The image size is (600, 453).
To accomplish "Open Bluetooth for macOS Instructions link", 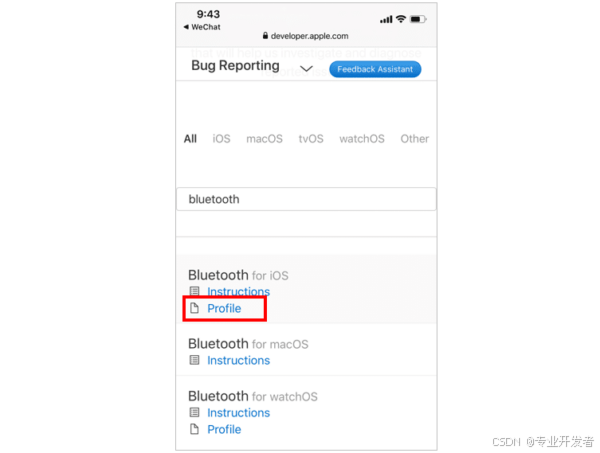I will tap(238, 360).
